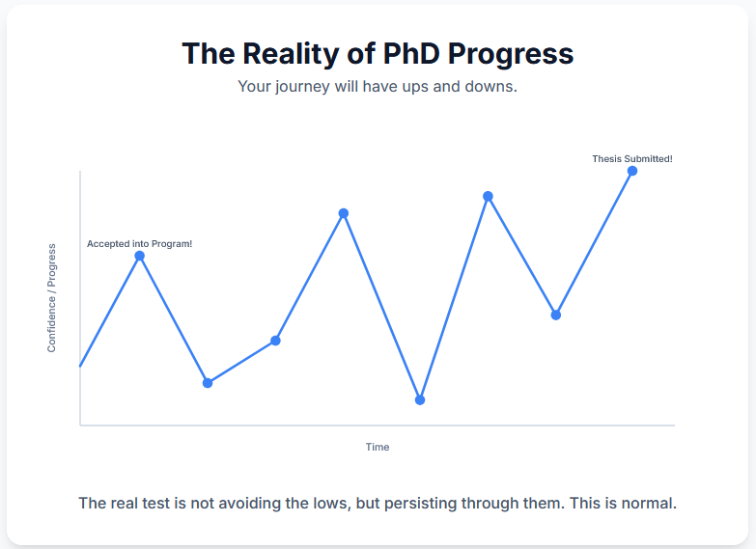Select the second-highest peak data point

[488, 196]
